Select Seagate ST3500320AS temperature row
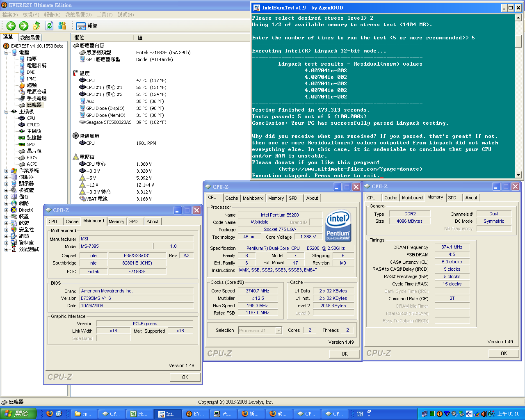This screenshot has width=525, height=420. coord(123,122)
